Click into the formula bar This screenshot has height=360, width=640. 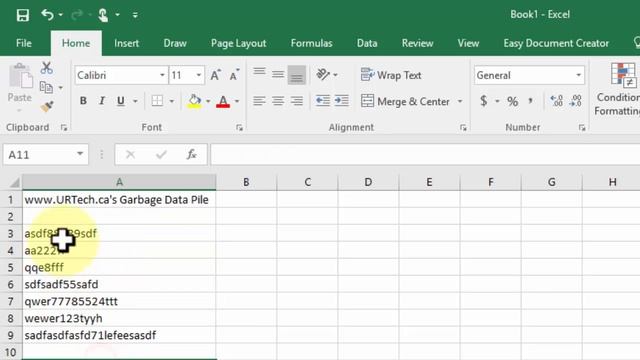coord(425,155)
